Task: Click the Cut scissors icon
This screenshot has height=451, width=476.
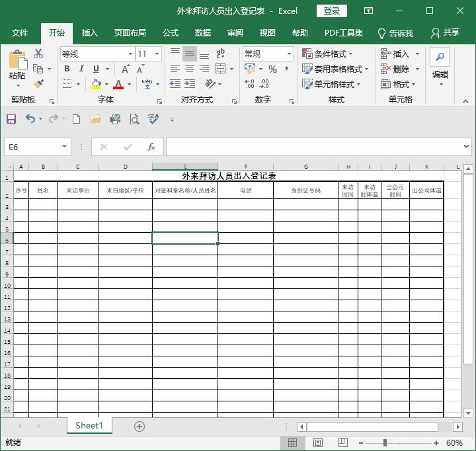Action: tap(38, 54)
